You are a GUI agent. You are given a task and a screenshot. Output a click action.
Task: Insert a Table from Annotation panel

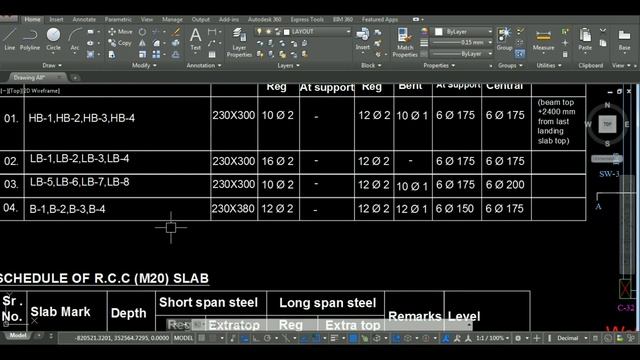pyautogui.click(x=212, y=54)
